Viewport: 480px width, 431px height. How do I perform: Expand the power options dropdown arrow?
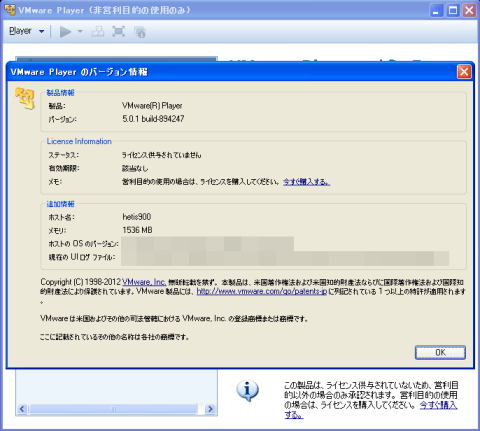click(80, 32)
